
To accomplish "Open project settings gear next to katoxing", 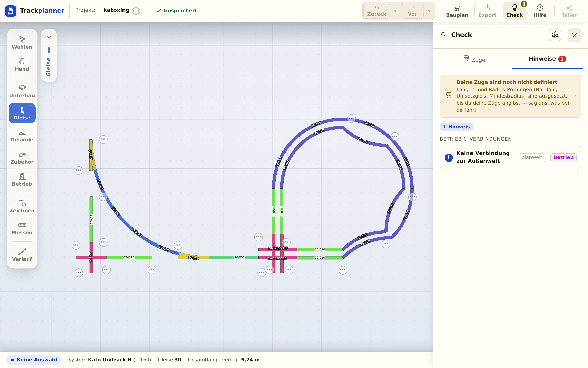I will (136, 11).
